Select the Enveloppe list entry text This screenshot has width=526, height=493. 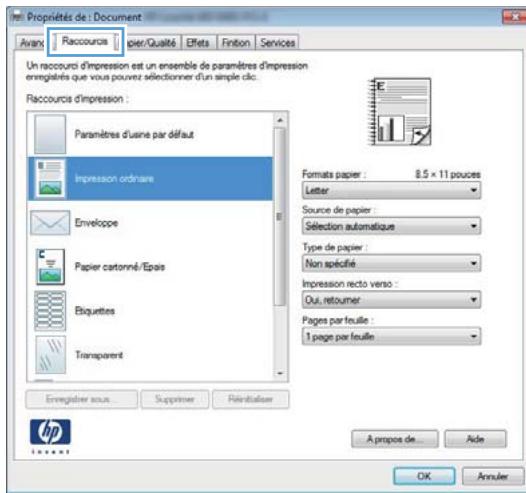click(96, 223)
